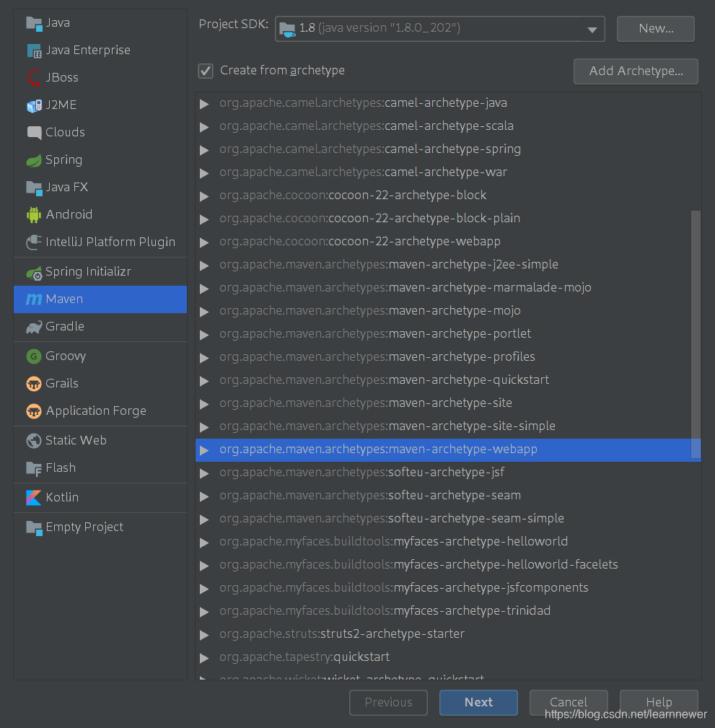Image resolution: width=715 pixels, height=728 pixels.
Task: Select the Java project type icon
Action: [x=34, y=23]
